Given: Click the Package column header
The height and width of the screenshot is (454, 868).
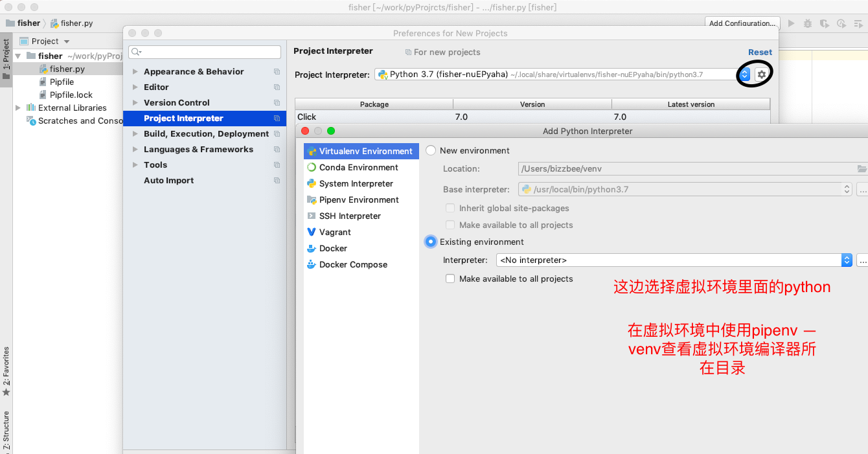Looking at the screenshot, I should click(374, 104).
